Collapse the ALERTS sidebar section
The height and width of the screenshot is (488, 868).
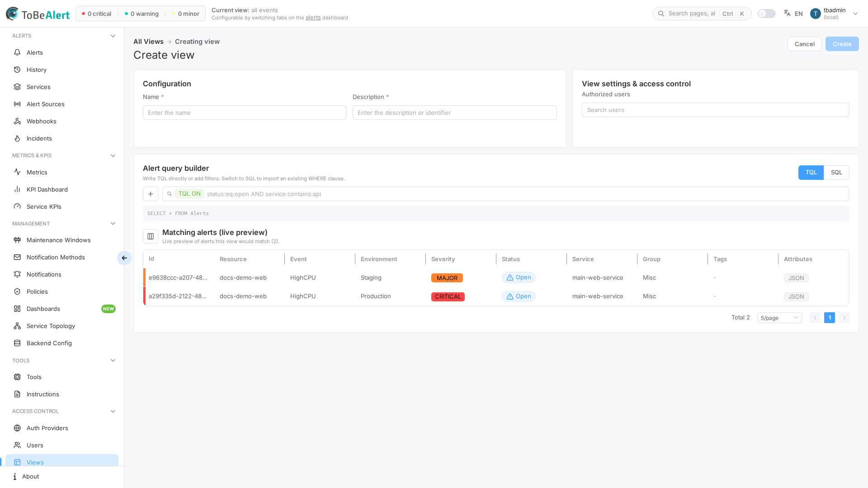[x=113, y=36]
